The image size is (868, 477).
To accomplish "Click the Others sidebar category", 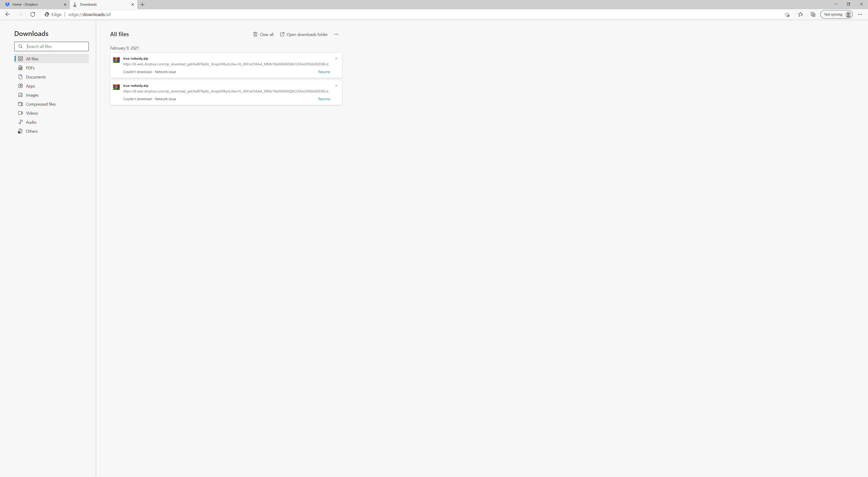I will coord(32,131).
